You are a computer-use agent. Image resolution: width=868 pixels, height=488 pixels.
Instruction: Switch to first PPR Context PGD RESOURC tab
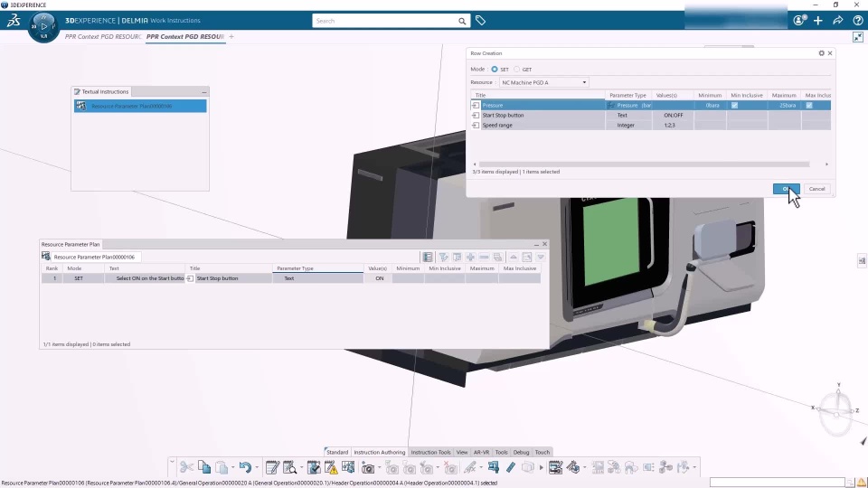click(x=103, y=36)
